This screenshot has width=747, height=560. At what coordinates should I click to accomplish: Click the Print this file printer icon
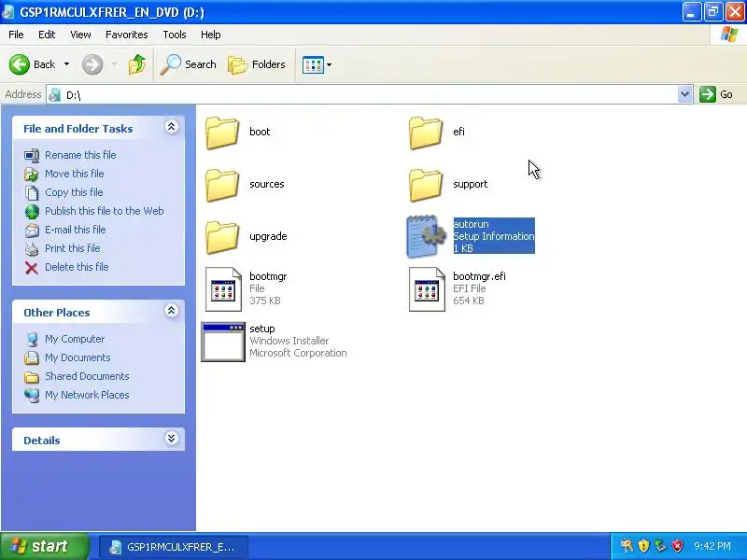click(32, 248)
